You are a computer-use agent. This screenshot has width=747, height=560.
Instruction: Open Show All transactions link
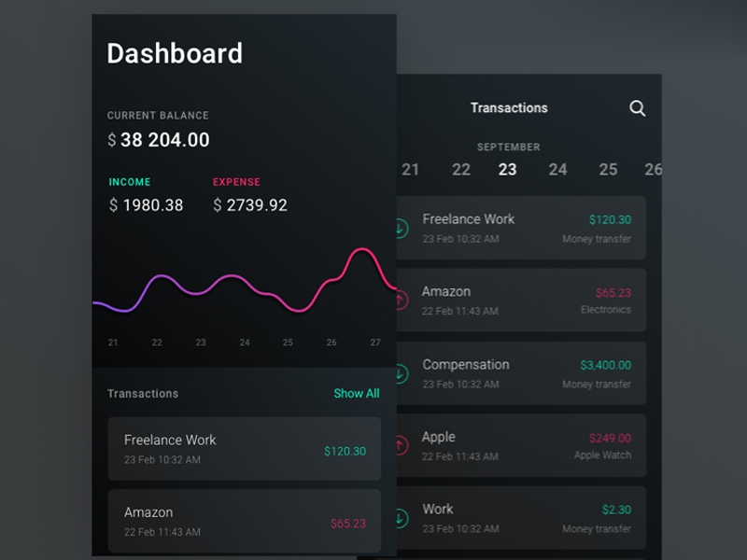coord(357,393)
